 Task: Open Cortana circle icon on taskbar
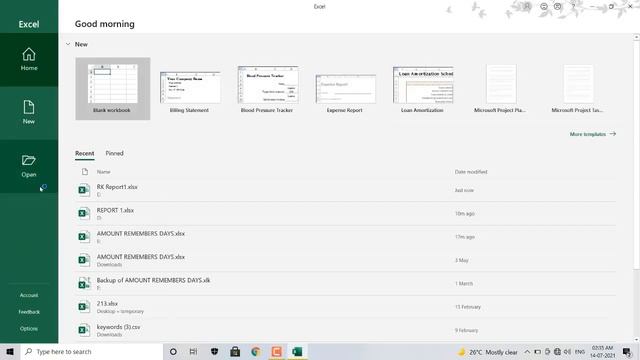click(173, 351)
